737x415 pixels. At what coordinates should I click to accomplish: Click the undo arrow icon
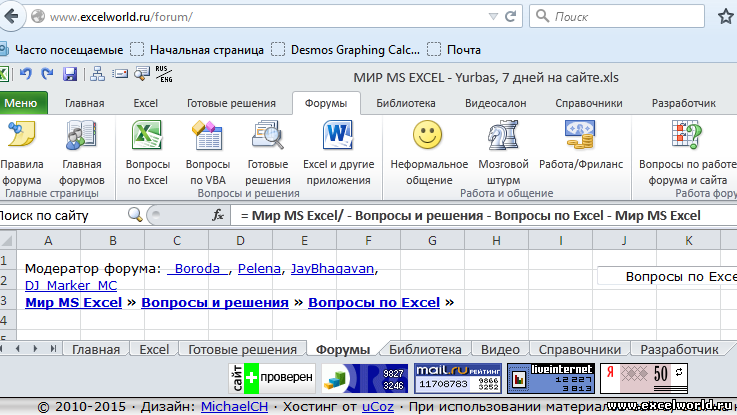tap(25, 74)
